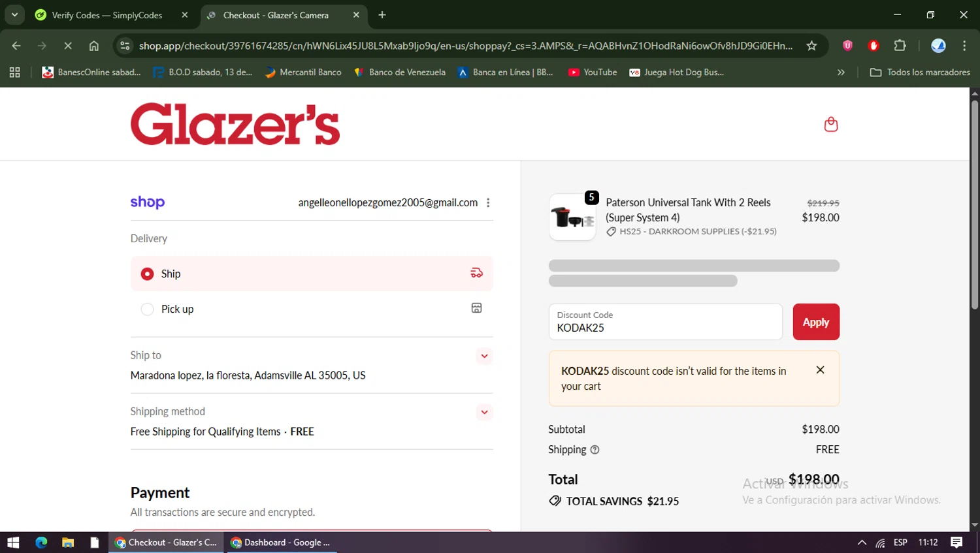
Task: Open Windows Start menu
Action: (x=13, y=543)
